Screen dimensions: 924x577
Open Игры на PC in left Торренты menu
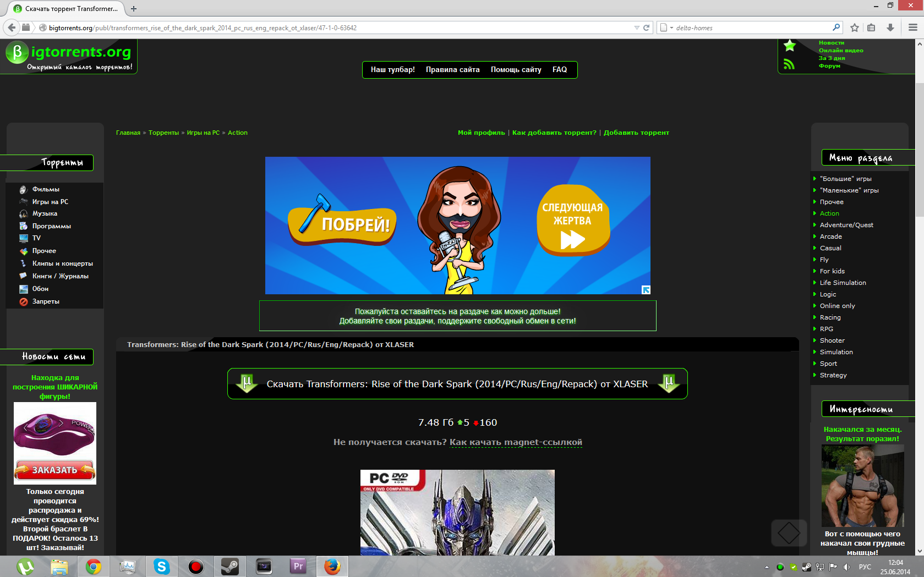[x=50, y=202]
